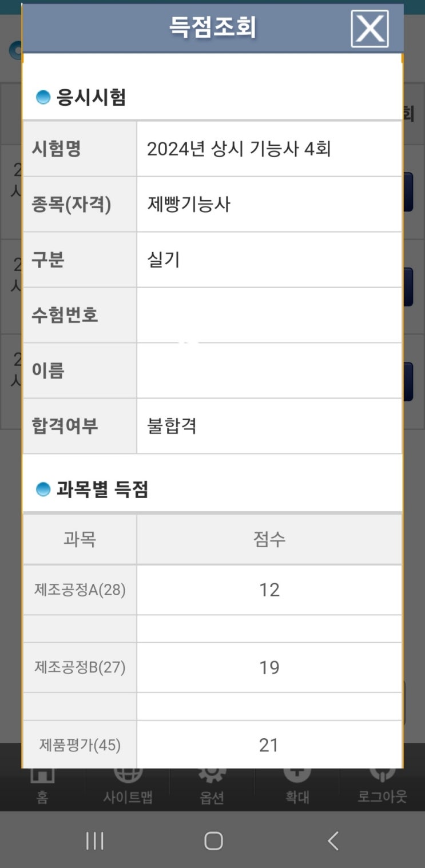Close the 득점조회 popup with X

click(x=370, y=29)
